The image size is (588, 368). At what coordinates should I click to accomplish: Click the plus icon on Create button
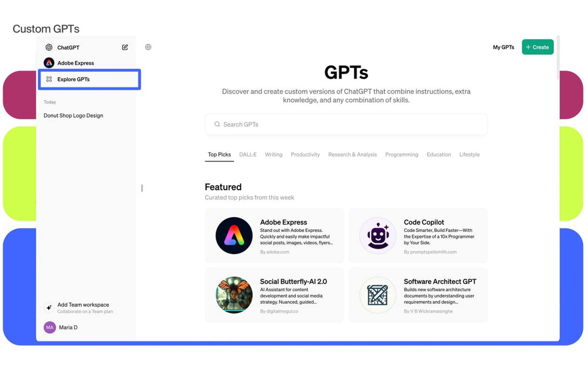coord(528,47)
